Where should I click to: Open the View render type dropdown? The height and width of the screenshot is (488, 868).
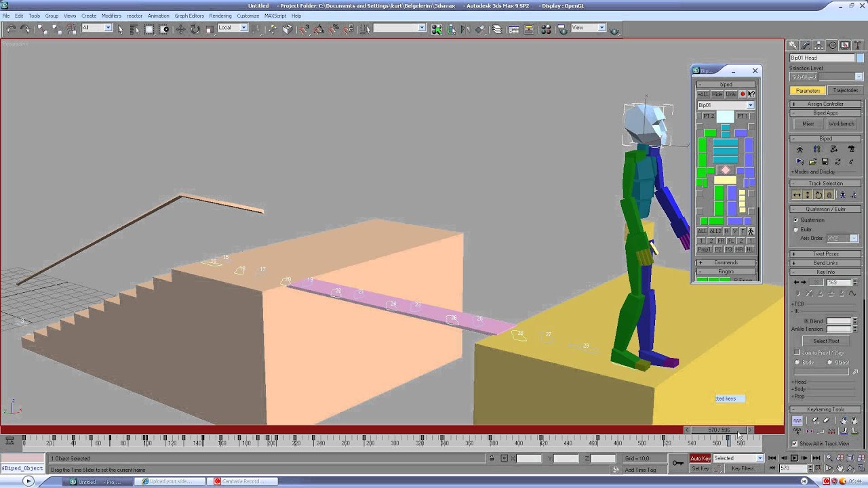pyautogui.click(x=588, y=28)
